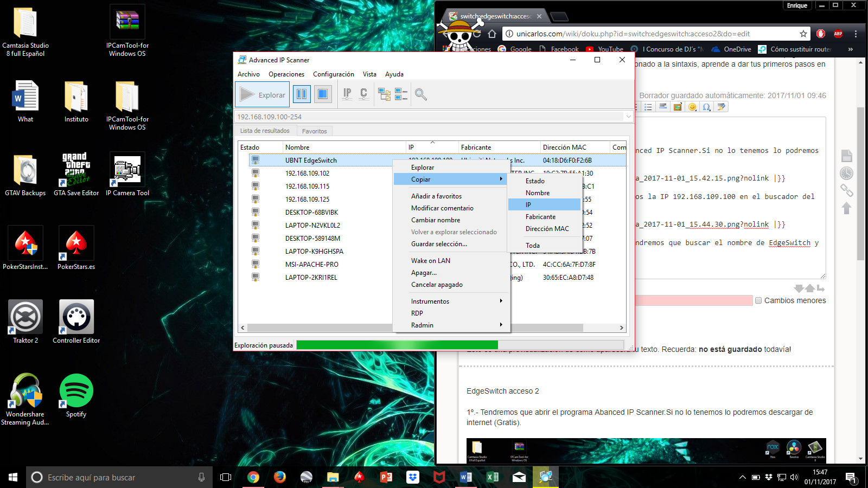Viewport: 868px width, 488px height.
Task: Expand the Instrumentos submenu
Action: pyautogui.click(x=450, y=301)
